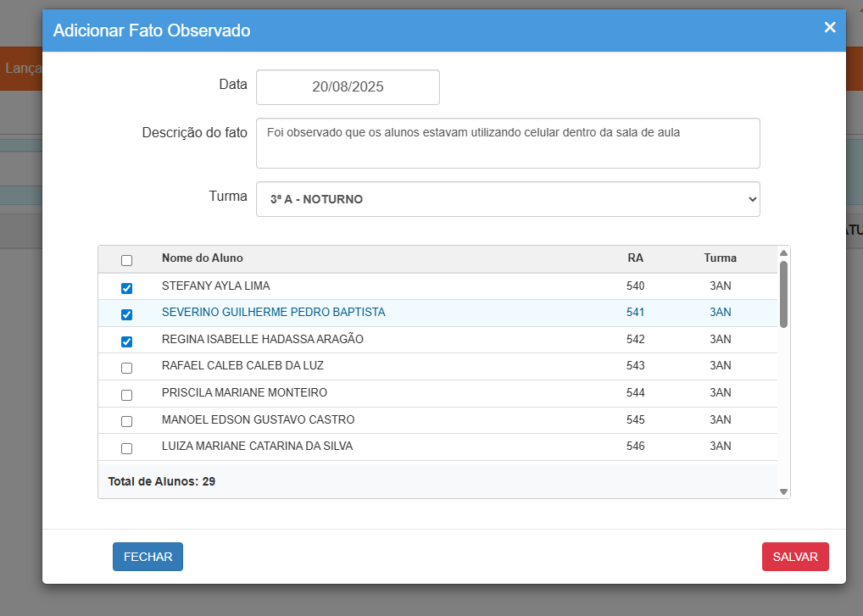Click into the Descrição do fato text area
The width and height of the screenshot is (863, 616).
pyautogui.click(x=507, y=143)
